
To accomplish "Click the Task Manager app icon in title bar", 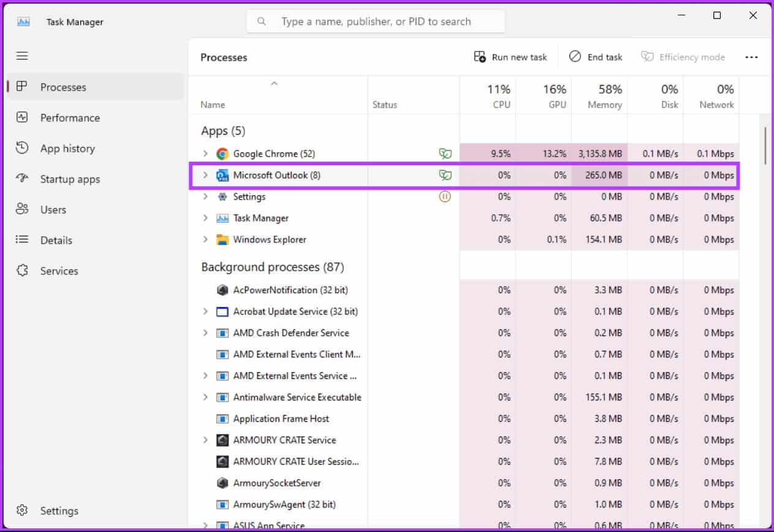I will [23, 21].
